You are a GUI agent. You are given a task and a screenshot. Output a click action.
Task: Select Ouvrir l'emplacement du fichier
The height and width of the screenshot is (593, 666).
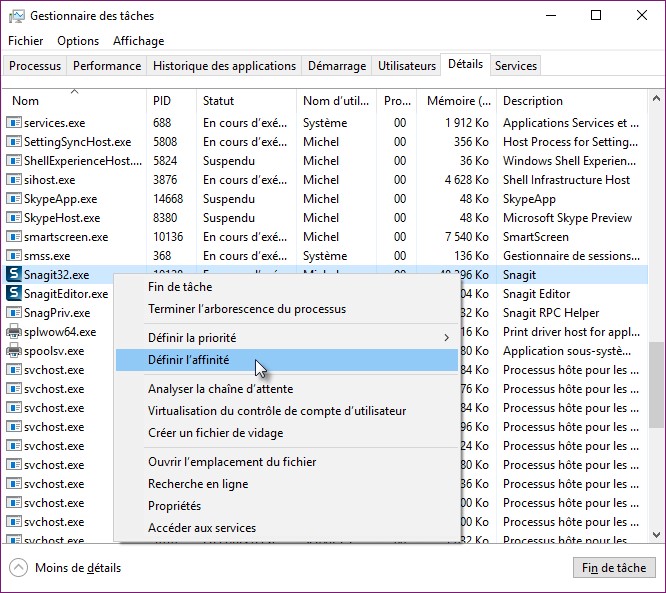(x=232, y=462)
